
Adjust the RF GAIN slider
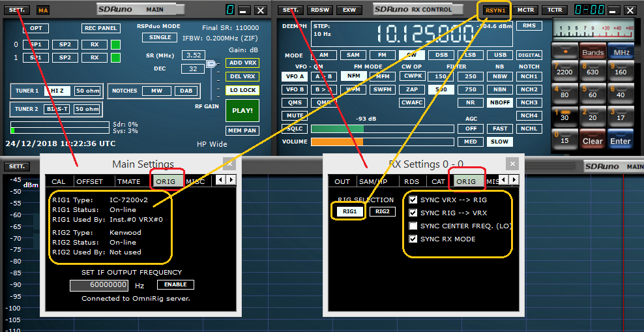[x=211, y=64]
